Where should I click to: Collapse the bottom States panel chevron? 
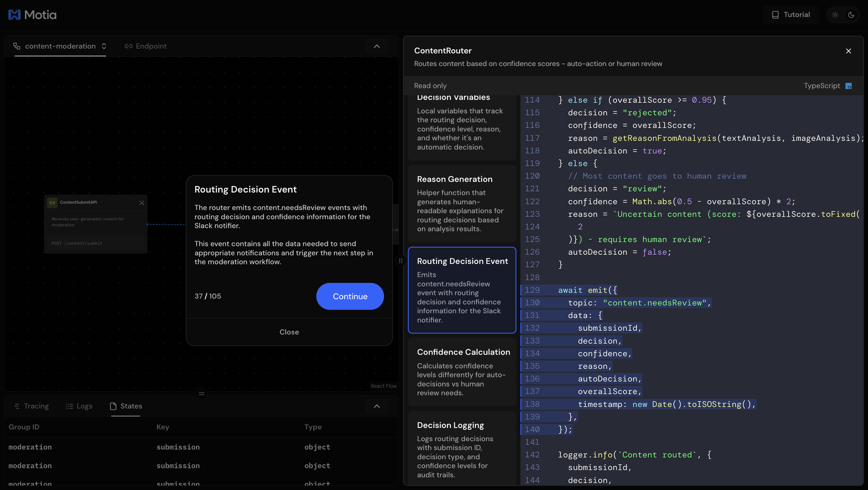(x=377, y=406)
